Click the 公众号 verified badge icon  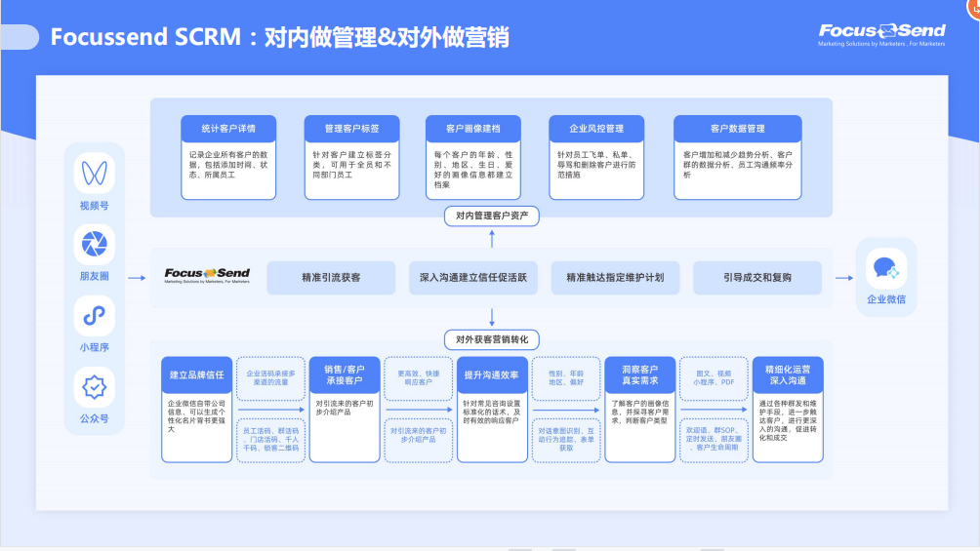tap(95, 387)
